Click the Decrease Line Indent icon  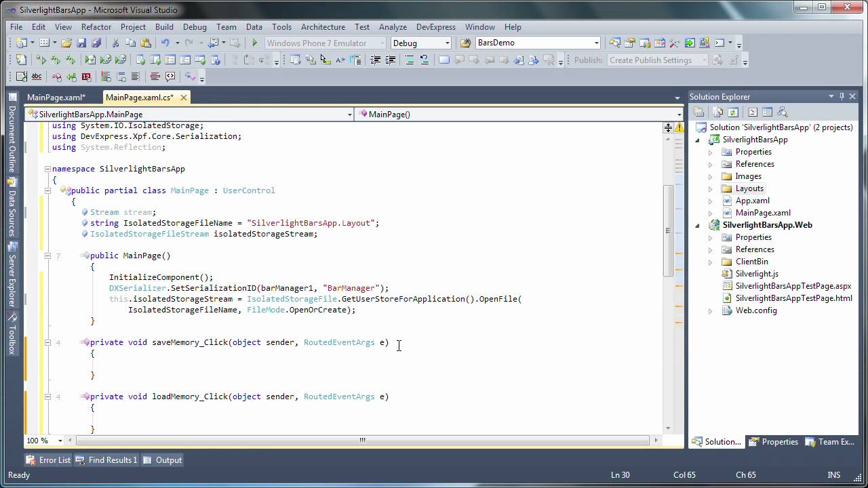point(375,60)
